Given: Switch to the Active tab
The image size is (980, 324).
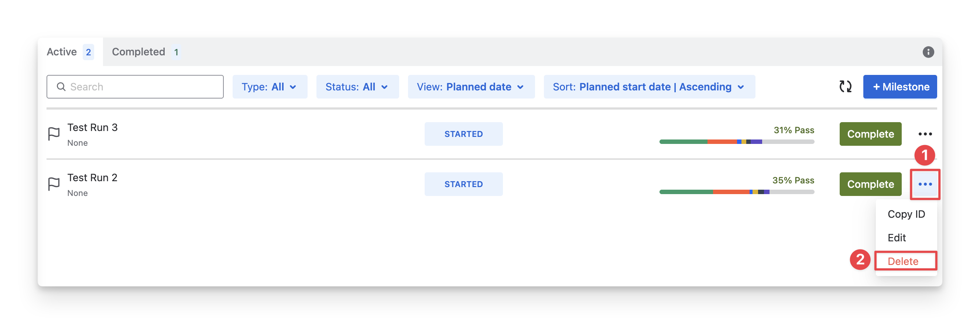Looking at the screenshot, I should (70, 52).
